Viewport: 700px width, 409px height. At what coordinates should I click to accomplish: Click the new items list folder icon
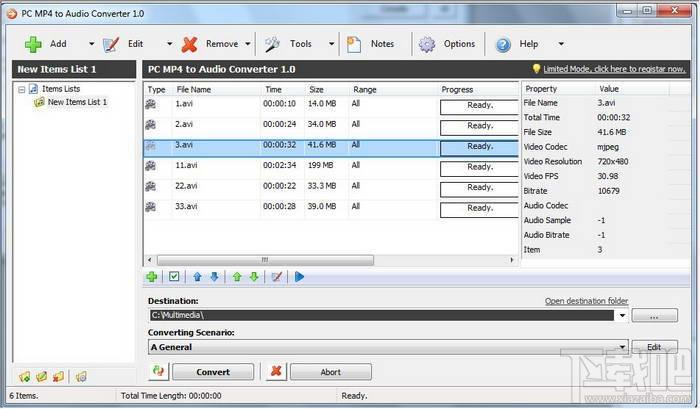[25, 376]
